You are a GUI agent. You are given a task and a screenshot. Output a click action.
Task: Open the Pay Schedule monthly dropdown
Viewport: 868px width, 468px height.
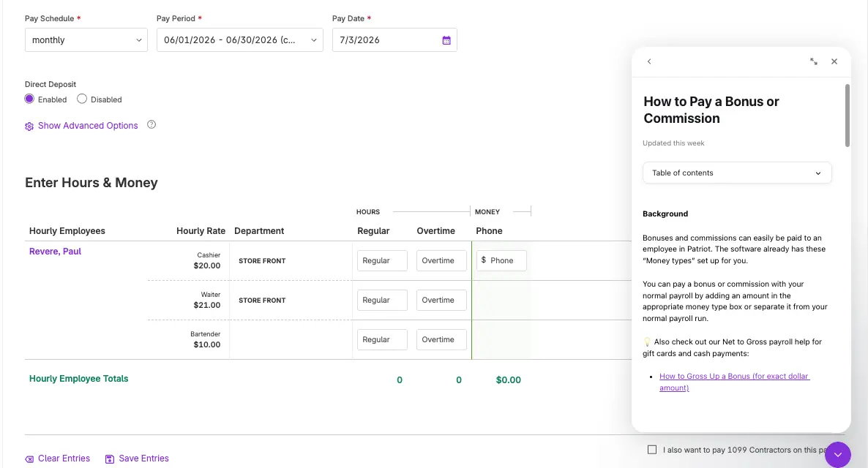click(86, 39)
